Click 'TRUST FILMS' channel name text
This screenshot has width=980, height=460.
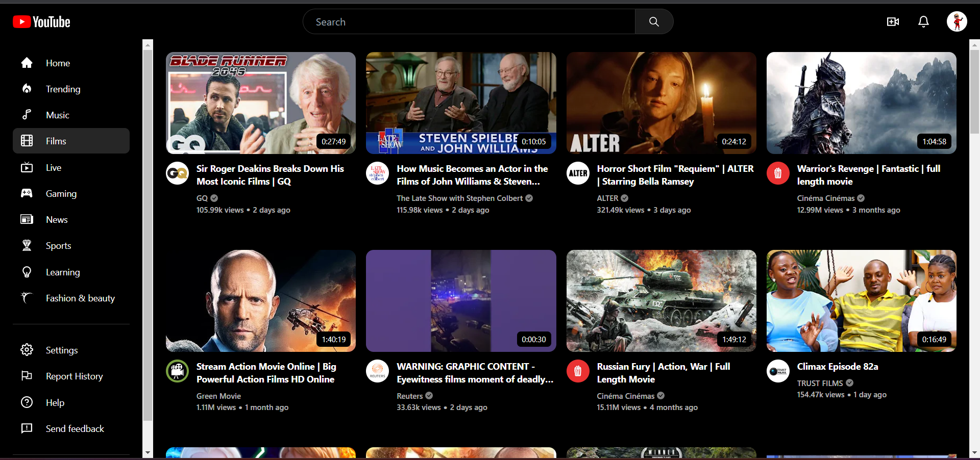[x=820, y=384]
